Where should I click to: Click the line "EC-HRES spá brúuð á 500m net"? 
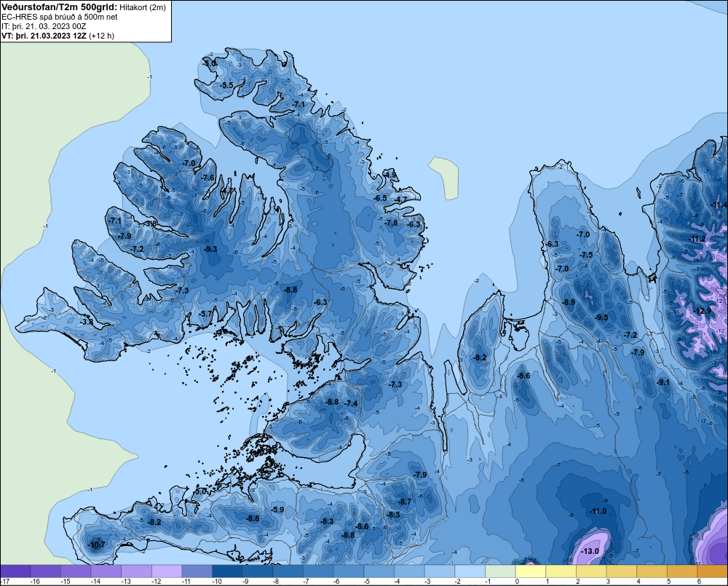point(60,17)
